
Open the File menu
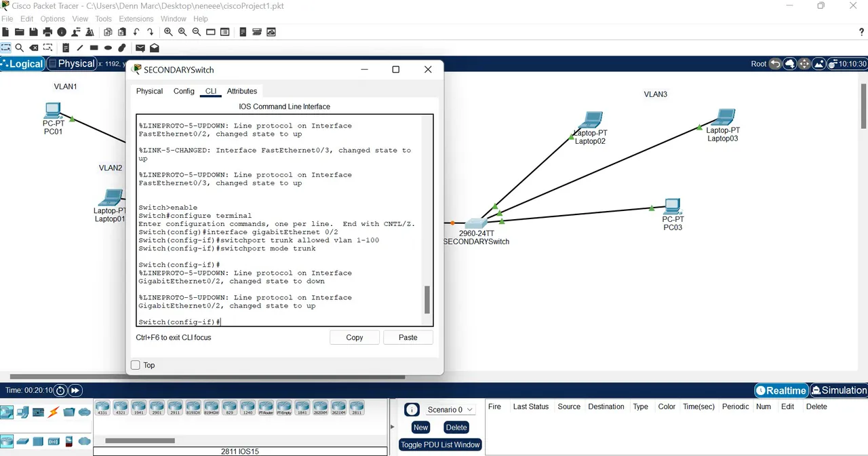(x=7, y=19)
